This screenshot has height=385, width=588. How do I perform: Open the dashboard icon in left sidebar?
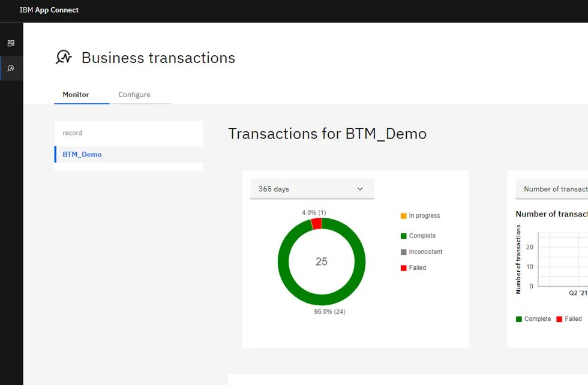coord(11,43)
